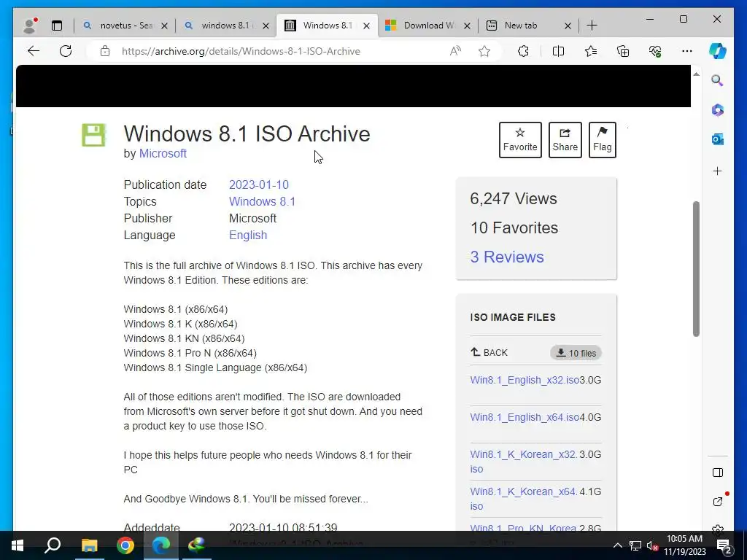Close the Download Windows tab
Viewport: 747px width, 560px height.
[x=468, y=26]
